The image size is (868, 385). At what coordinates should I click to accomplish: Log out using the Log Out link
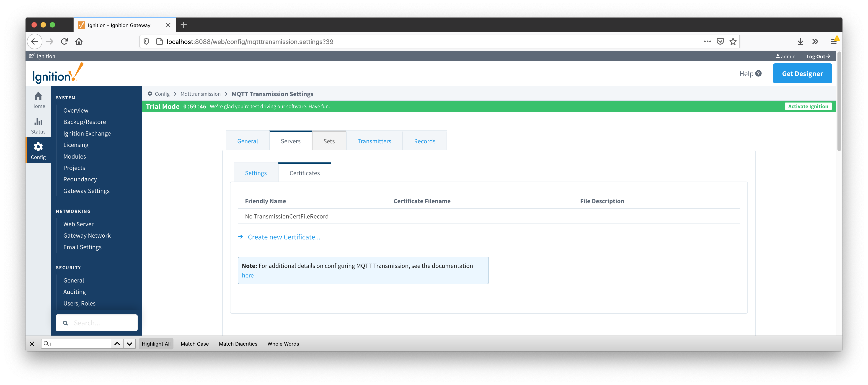(818, 56)
